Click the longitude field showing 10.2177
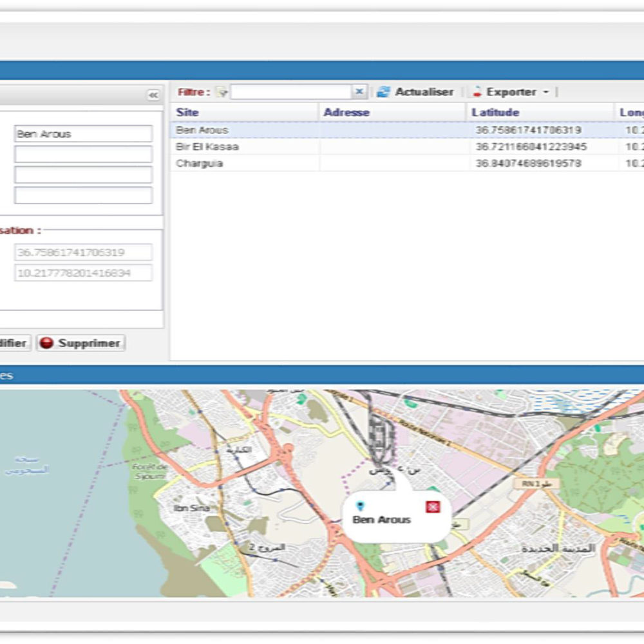This screenshot has width=644, height=644. click(83, 273)
